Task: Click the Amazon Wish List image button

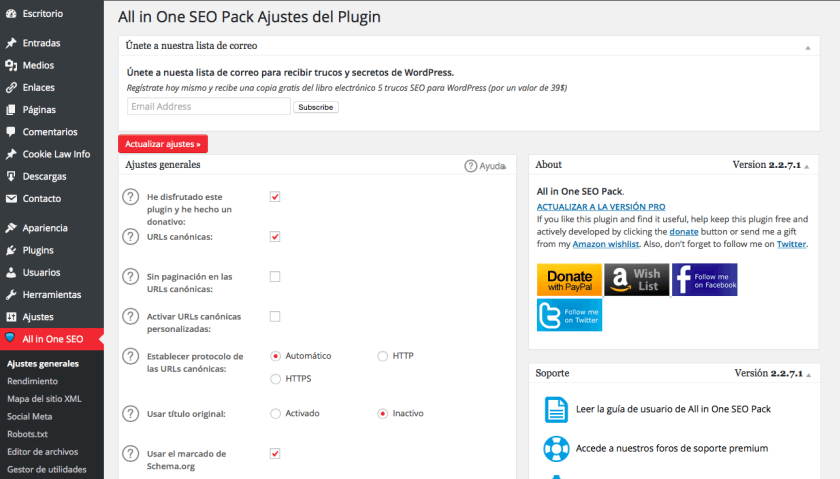Action: click(x=637, y=280)
